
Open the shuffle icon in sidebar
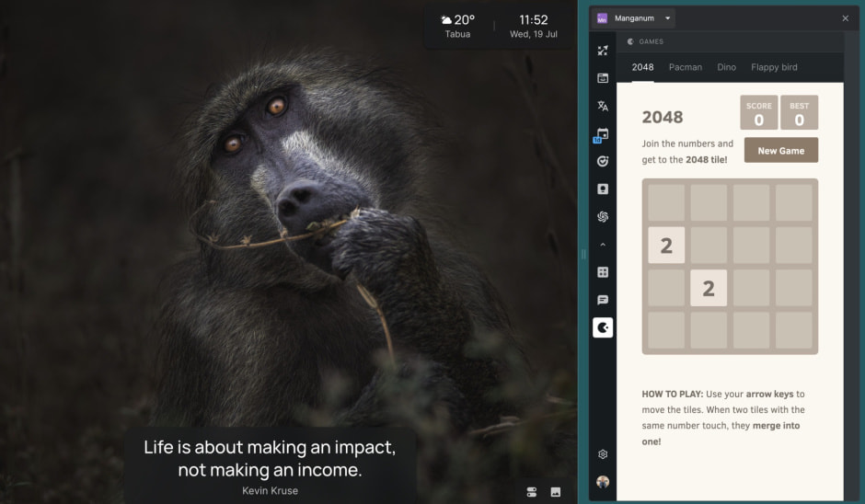[x=603, y=51]
